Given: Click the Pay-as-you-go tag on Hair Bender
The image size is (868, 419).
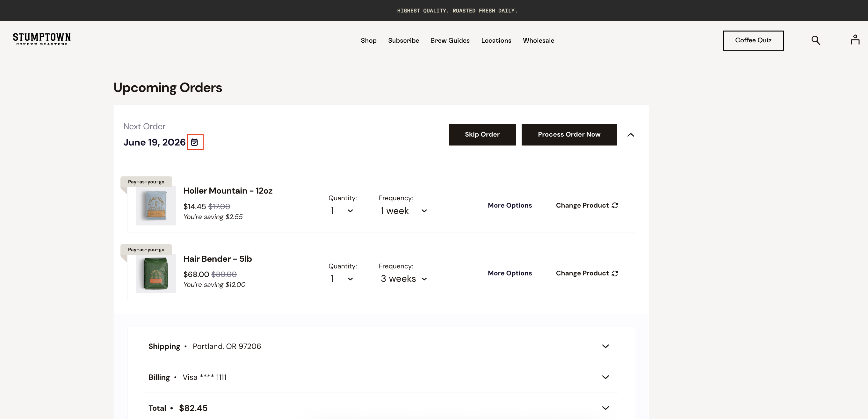Looking at the screenshot, I should pos(146,250).
